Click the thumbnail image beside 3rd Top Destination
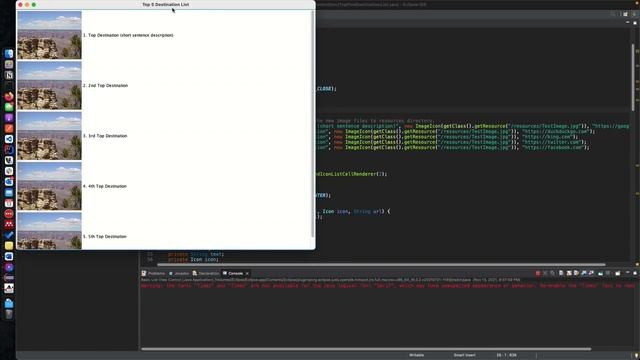The width and height of the screenshot is (640, 360). tap(49, 136)
